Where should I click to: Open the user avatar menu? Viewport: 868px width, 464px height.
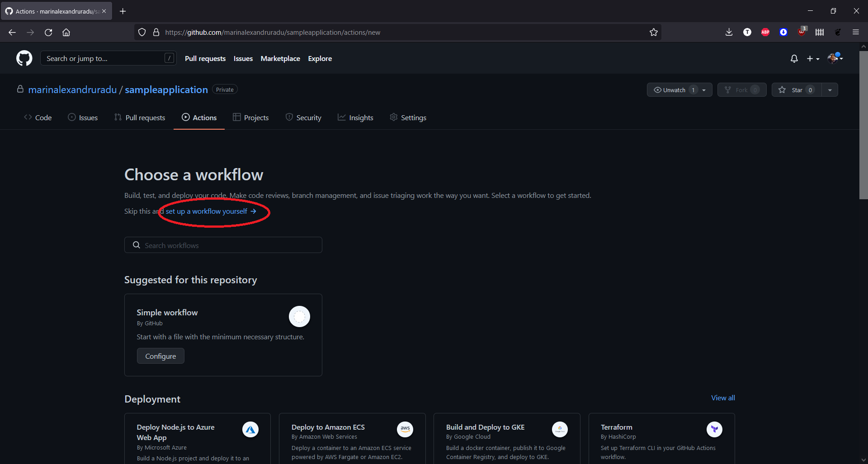click(835, 58)
